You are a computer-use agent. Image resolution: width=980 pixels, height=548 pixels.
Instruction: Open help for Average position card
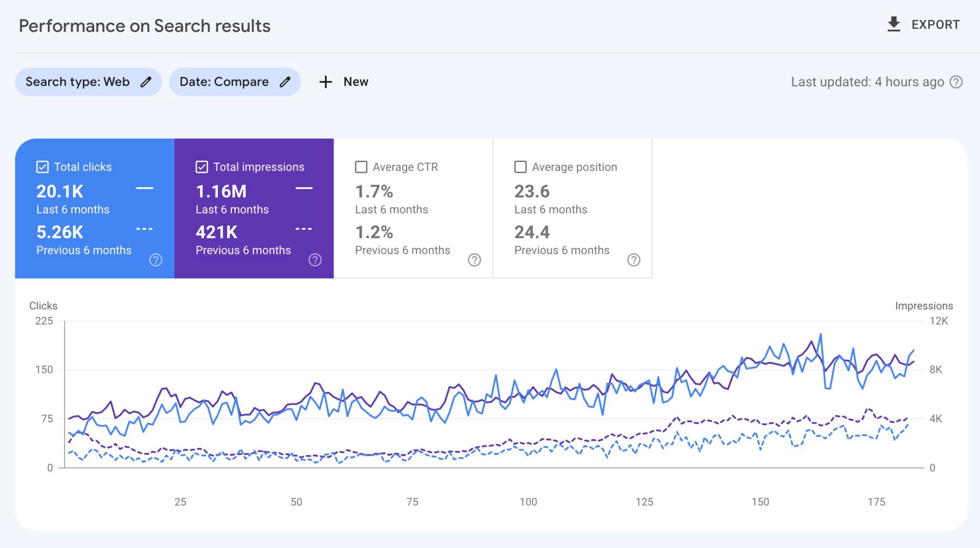pos(634,260)
